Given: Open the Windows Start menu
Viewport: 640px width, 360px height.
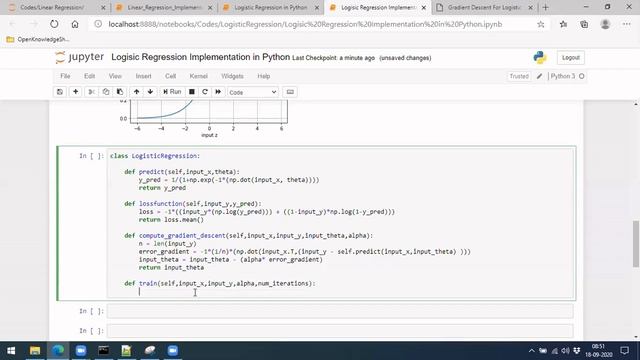Looking at the screenshot, I should click(11, 351).
